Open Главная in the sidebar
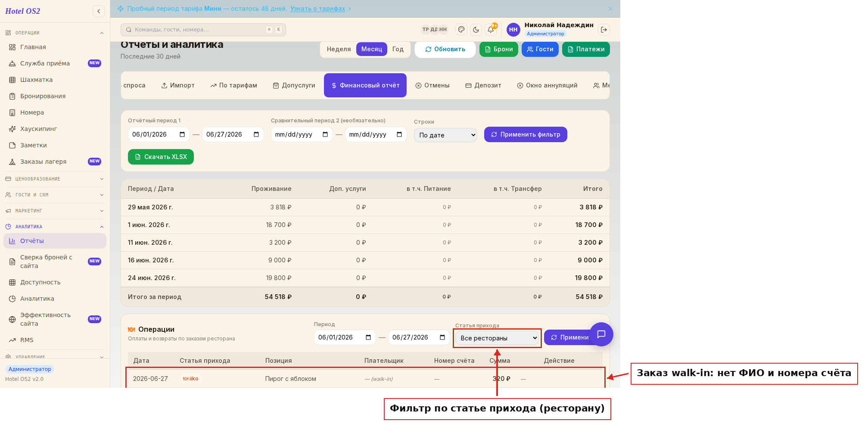Screen dimensions: 868x430 click(55, 47)
